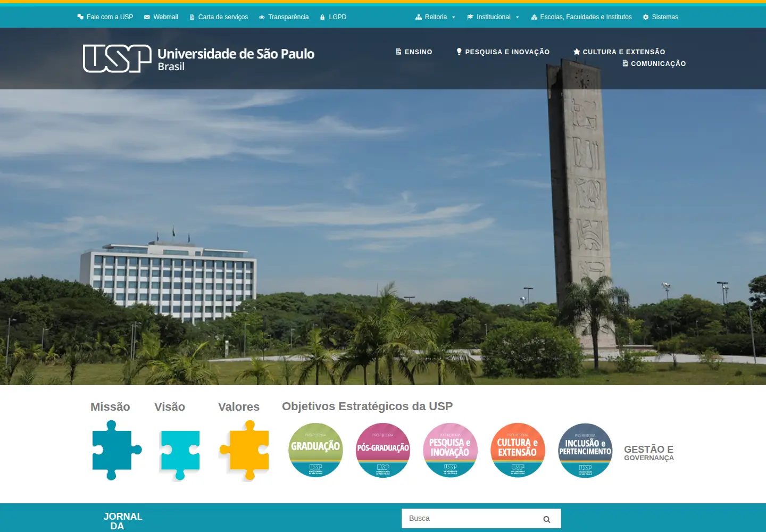Click the search magnifier icon in Busca field
The width and height of the screenshot is (766, 532).
coord(547,519)
